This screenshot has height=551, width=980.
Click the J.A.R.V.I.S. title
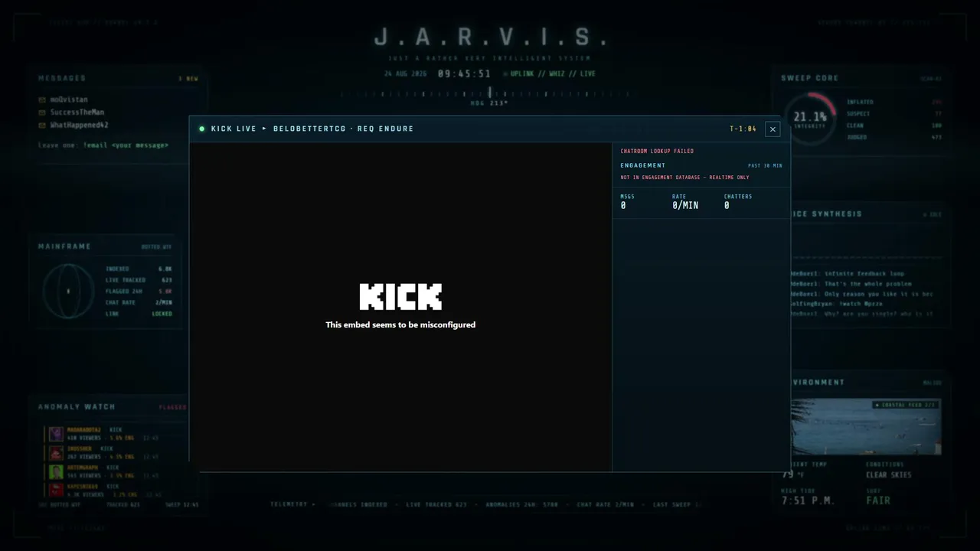click(490, 37)
